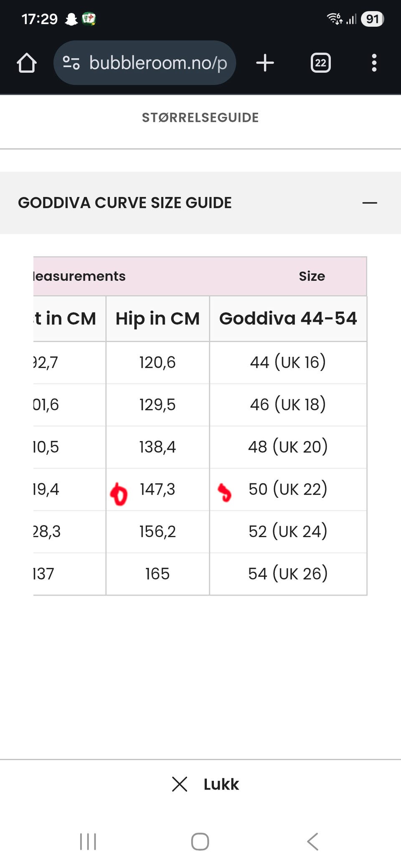The image size is (401, 868).
Task: Select Hip in CM column header
Action: (x=157, y=318)
